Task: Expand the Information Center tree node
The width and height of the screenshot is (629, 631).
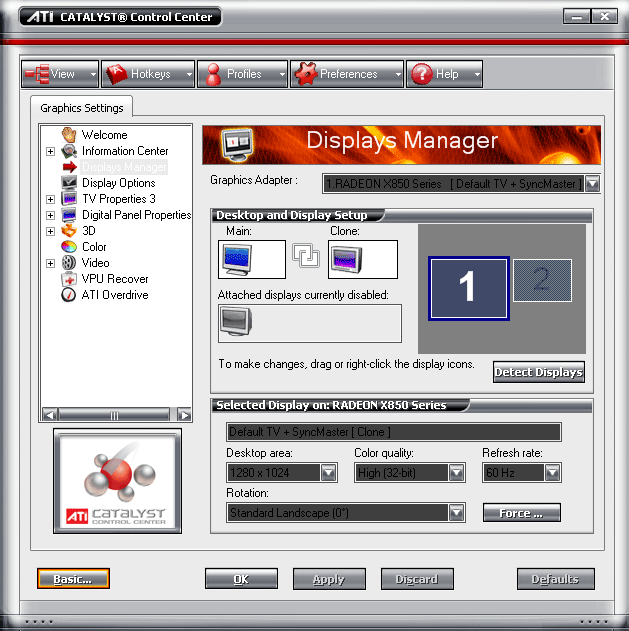Action: pyautogui.click(x=50, y=151)
